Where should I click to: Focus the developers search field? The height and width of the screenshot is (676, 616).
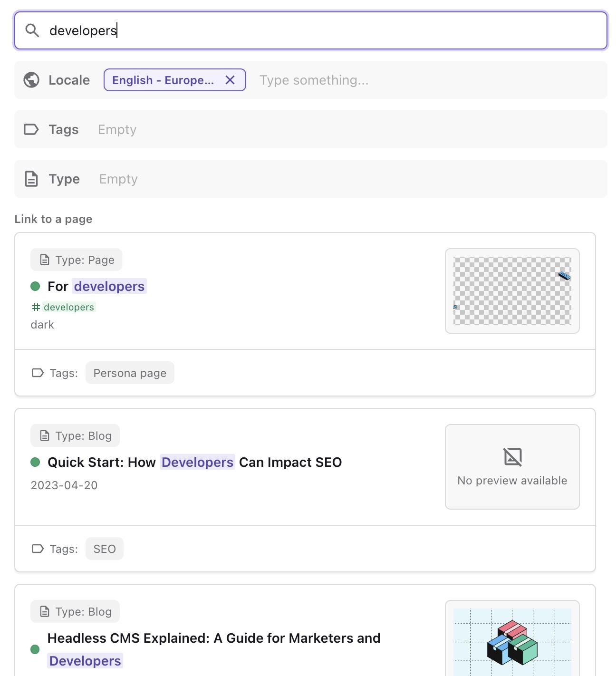pyautogui.click(x=314, y=31)
